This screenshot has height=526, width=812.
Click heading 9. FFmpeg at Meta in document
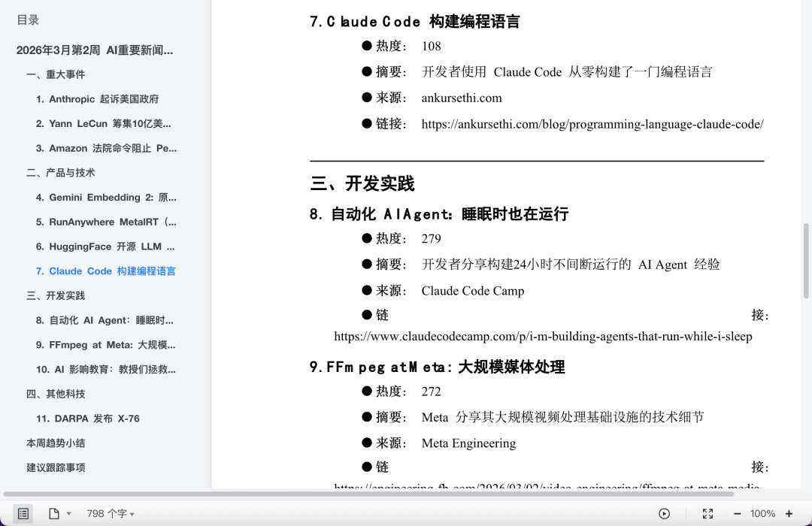pos(437,367)
